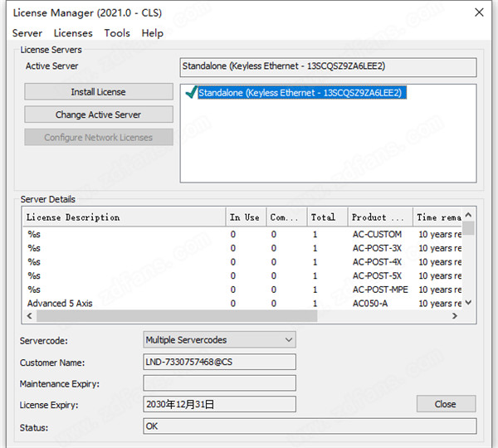The height and width of the screenshot is (448, 498).
Task: Sort by License Description column header
Action: pos(124,217)
